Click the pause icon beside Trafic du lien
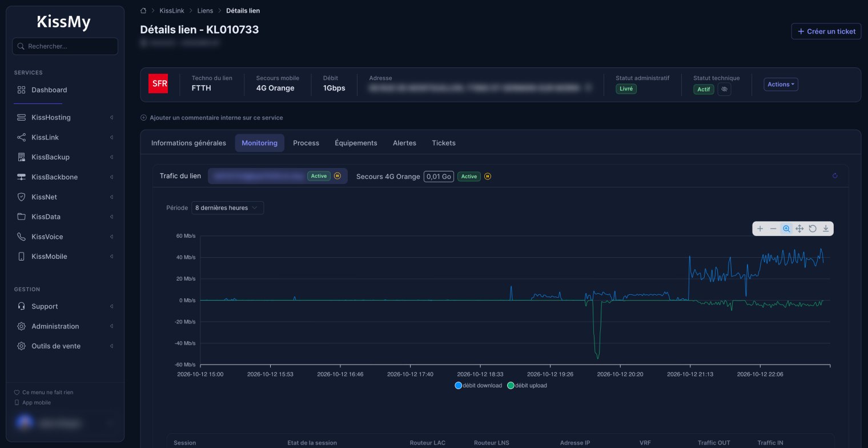This screenshot has width=868, height=448. 337,176
